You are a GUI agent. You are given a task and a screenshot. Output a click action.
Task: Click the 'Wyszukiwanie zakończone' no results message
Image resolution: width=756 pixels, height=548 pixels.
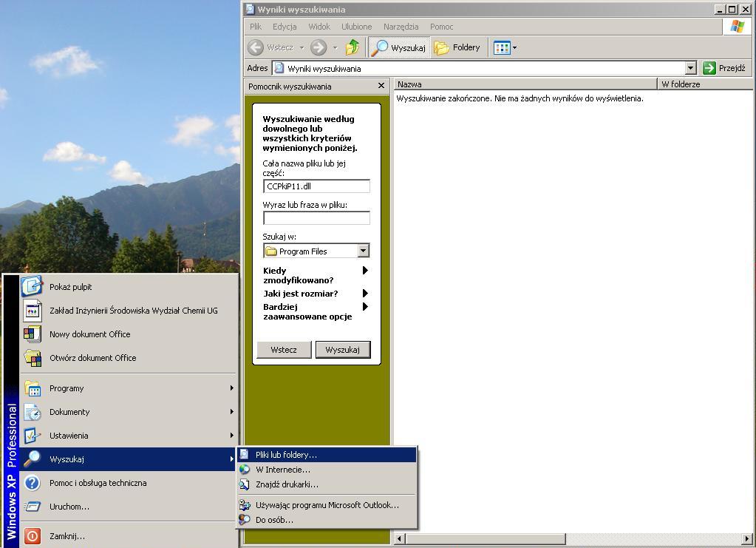pyautogui.click(x=520, y=98)
